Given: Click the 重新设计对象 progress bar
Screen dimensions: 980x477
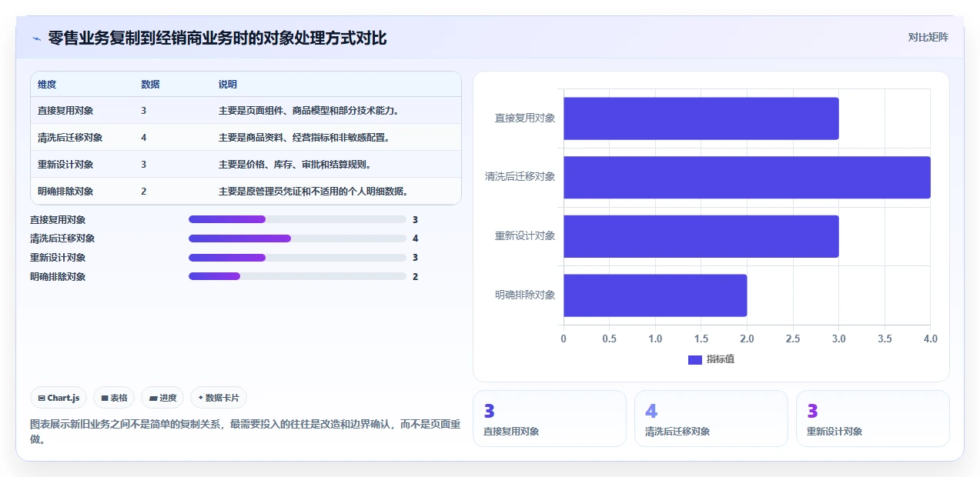Looking at the screenshot, I should click(297, 258).
